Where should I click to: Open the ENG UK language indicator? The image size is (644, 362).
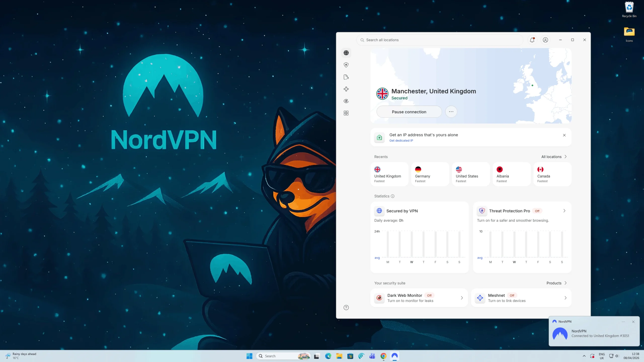click(x=602, y=356)
